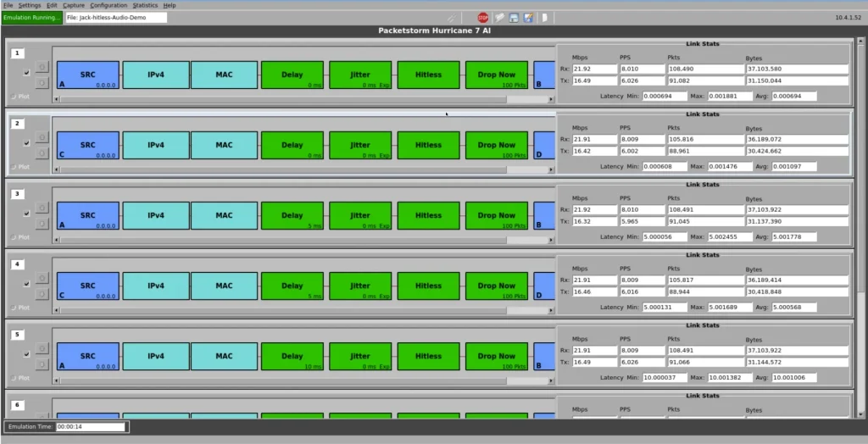868x444 pixels.
Task: Click Drop Now 100 Pkts block in link 4
Action: click(497, 286)
